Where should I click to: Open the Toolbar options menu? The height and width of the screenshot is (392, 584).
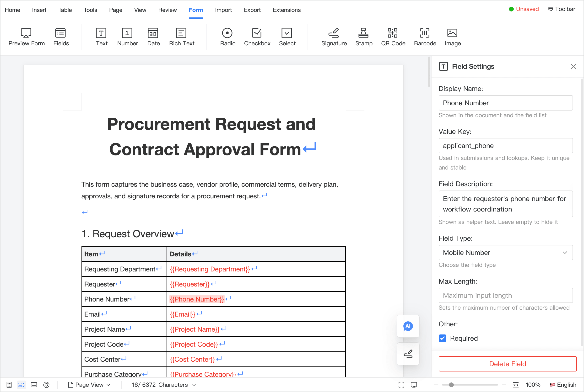[561, 9]
